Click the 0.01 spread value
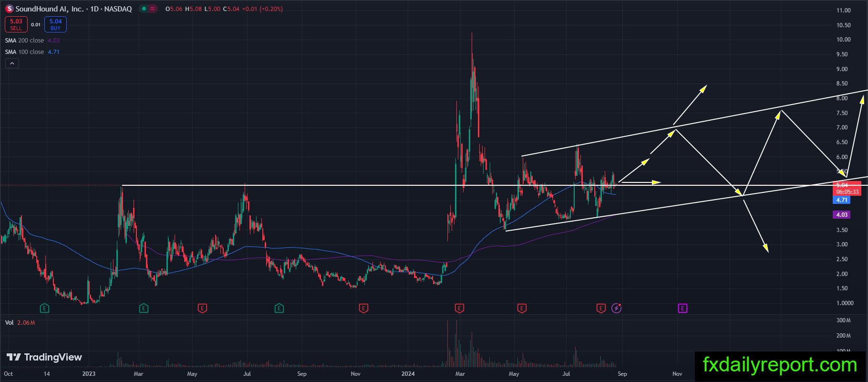 pyautogui.click(x=36, y=24)
